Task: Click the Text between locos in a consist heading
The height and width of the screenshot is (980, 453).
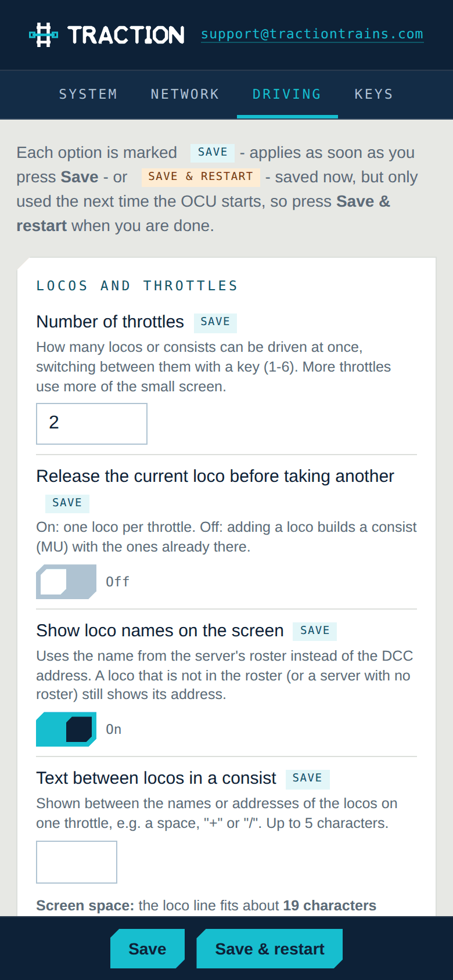Action: (156, 778)
